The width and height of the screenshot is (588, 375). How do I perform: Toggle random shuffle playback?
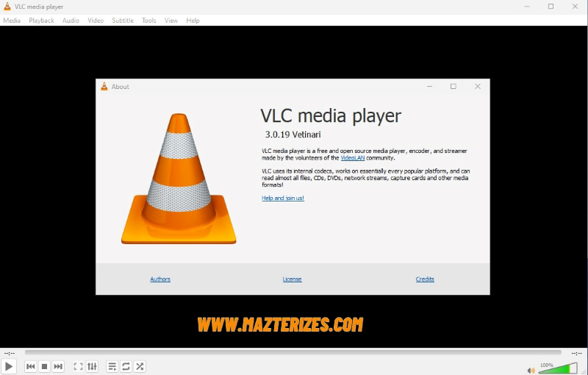(x=140, y=366)
